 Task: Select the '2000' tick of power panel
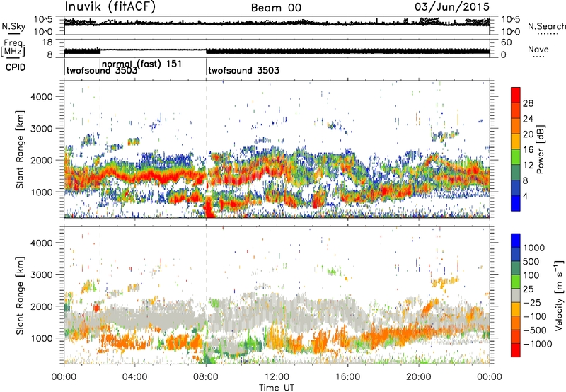(42, 160)
